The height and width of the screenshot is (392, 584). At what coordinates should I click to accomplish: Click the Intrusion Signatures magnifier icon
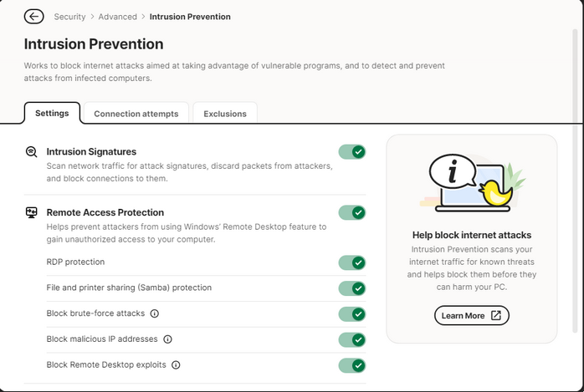[32, 152]
